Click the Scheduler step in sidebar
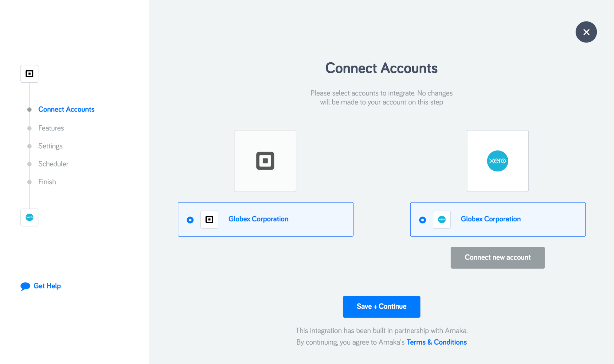The width and height of the screenshot is (614, 364). (x=53, y=163)
